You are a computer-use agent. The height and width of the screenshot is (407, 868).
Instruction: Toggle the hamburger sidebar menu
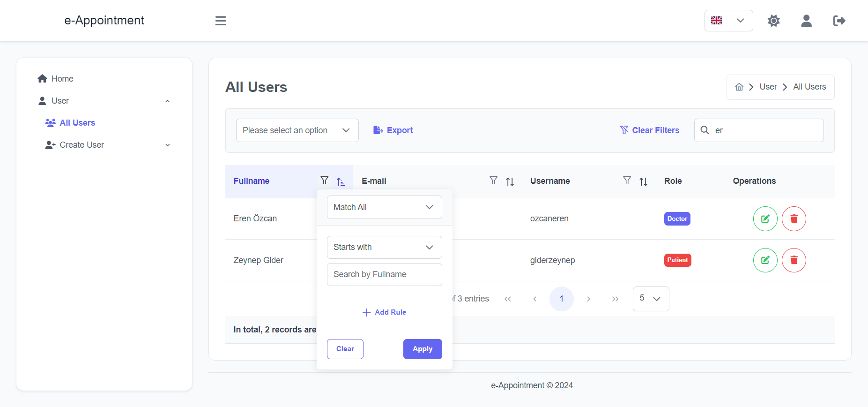point(221,21)
